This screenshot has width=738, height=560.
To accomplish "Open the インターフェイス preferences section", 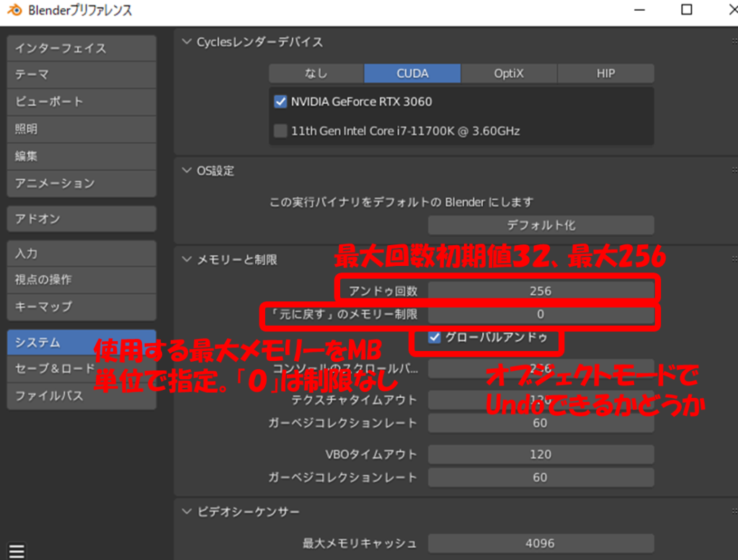I will click(81, 48).
